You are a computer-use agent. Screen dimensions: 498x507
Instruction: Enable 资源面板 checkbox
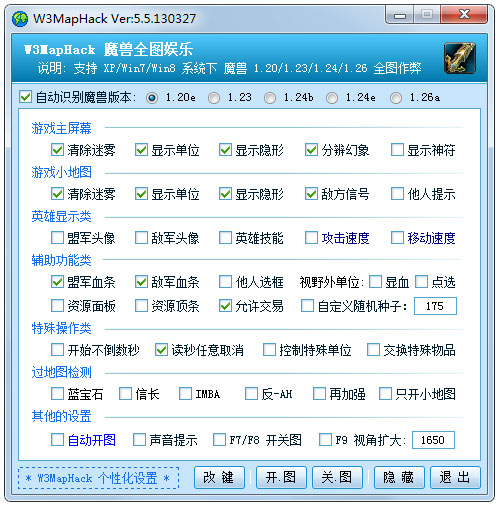[x=57, y=306]
